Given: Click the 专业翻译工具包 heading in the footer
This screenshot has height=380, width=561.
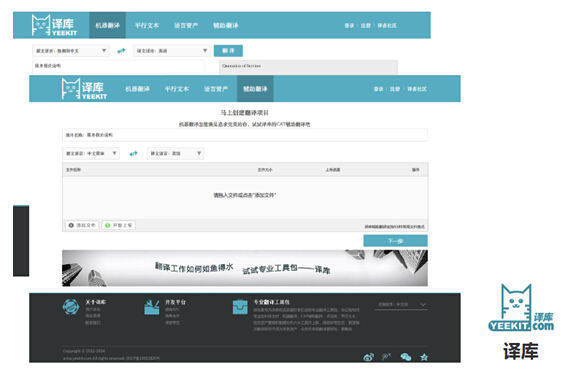Looking at the screenshot, I should [x=272, y=302].
